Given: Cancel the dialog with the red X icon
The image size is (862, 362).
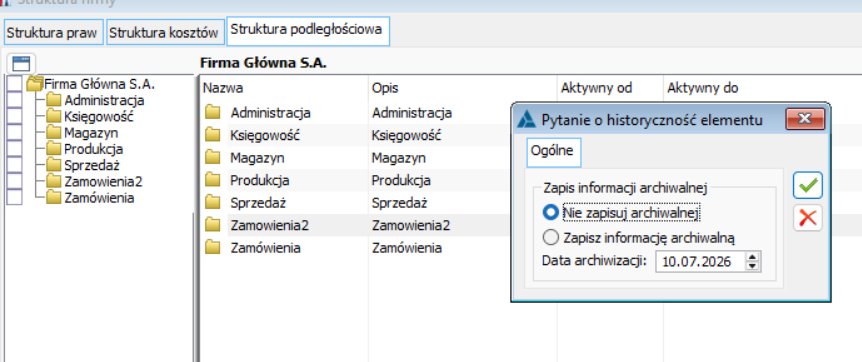Looking at the screenshot, I should click(x=808, y=218).
